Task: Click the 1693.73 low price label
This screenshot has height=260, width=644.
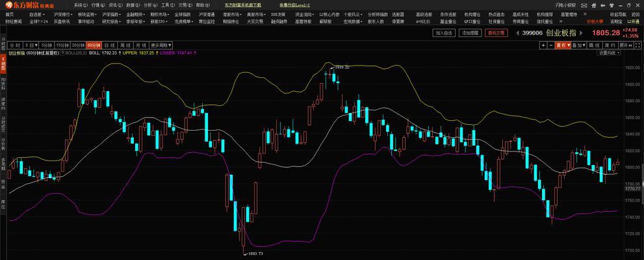Action: [x=255, y=253]
